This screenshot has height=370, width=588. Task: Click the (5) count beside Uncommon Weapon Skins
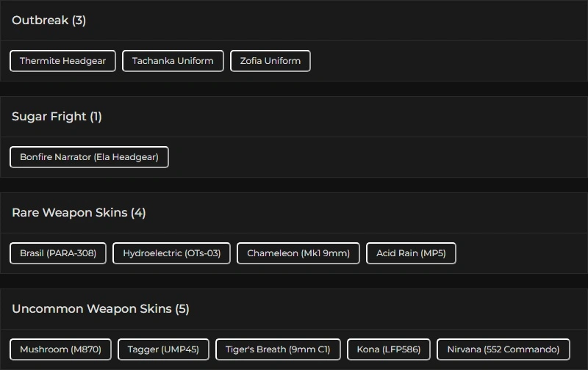[x=182, y=309]
